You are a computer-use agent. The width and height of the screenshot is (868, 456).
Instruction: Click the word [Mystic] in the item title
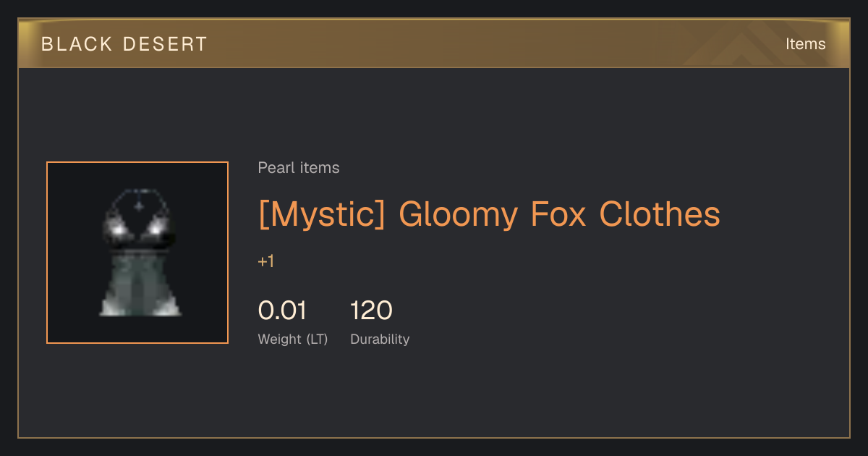[322, 215]
